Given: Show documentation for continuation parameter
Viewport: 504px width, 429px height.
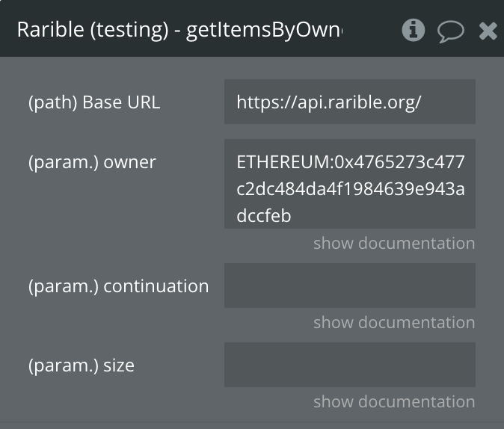Looking at the screenshot, I should point(394,322).
